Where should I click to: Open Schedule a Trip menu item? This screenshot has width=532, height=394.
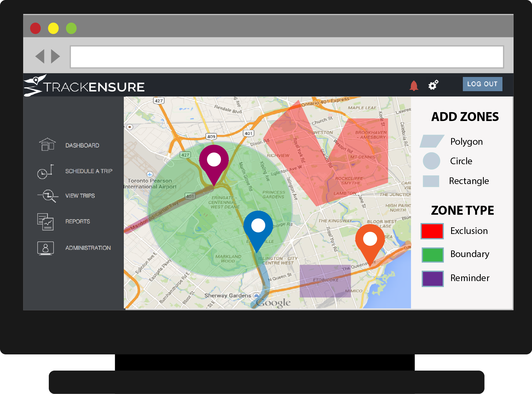pyautogui.click(x=89, y=171)
